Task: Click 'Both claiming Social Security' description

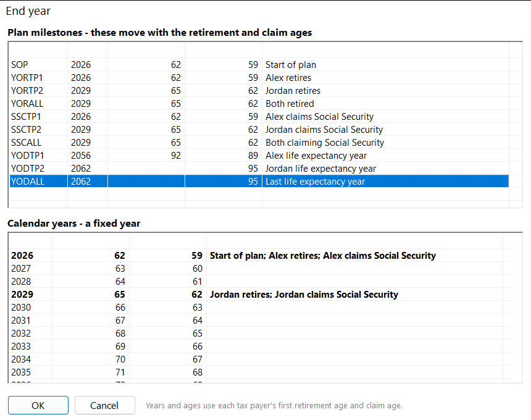Action: point(325,142)
